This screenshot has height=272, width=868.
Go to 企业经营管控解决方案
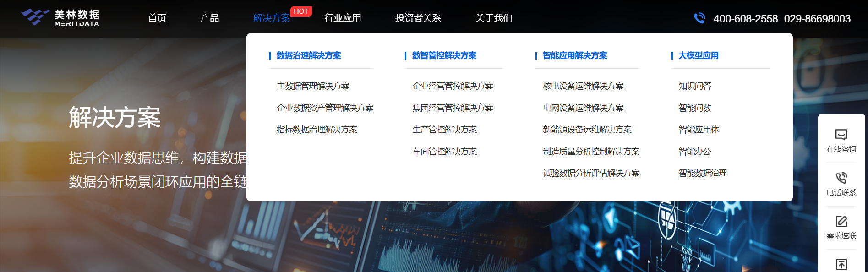coord(453,86)
